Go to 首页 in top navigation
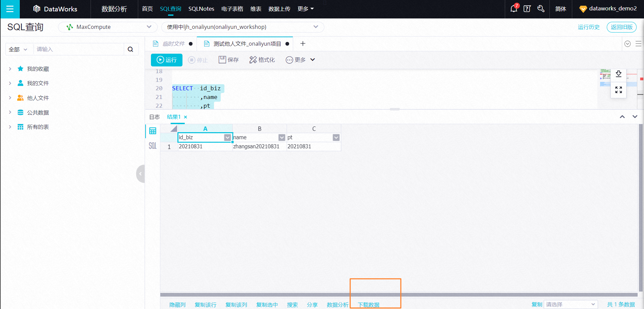The height and width of the screenshot is (309, 644). pos(147,9)
